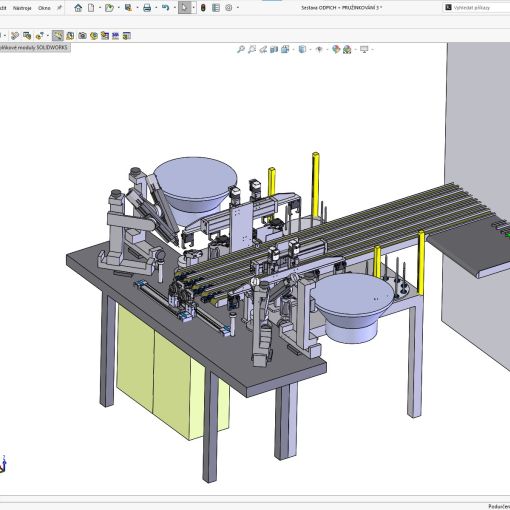Open Hide/Show Items icon
This screenshot has height=510, width=510.
319,50
